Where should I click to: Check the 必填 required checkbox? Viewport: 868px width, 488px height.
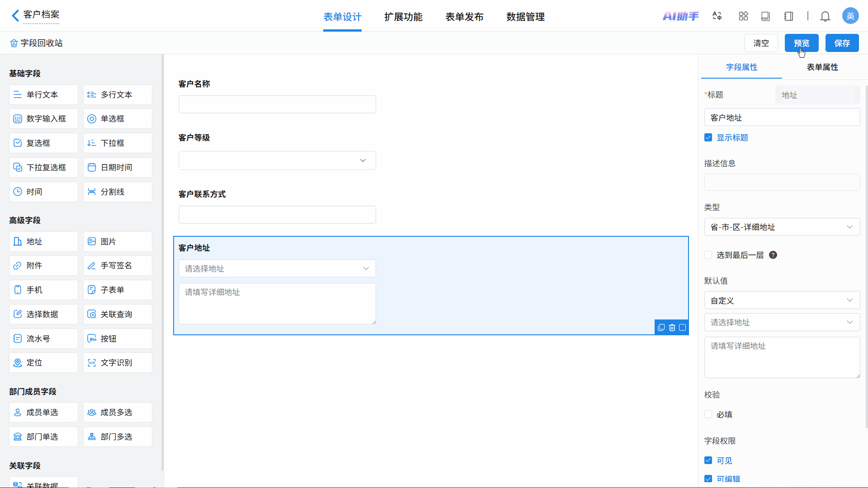tap(708, 414)
